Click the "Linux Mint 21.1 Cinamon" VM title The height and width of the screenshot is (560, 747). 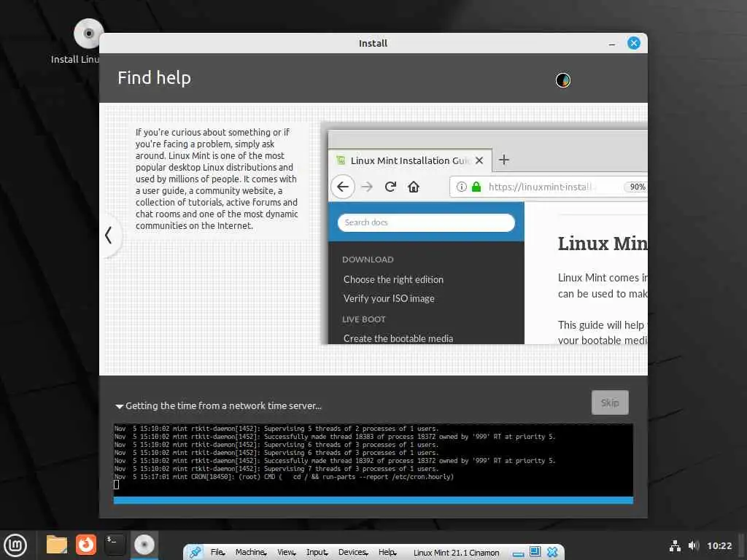[x=456, y=553]
